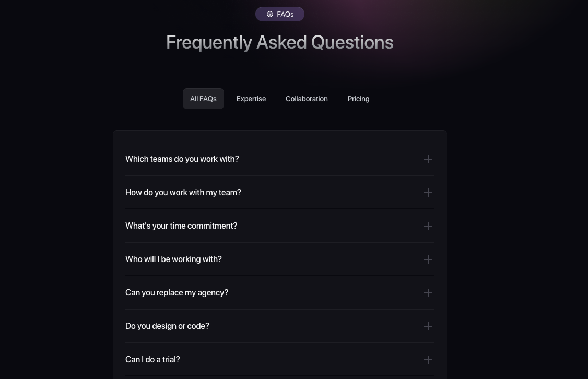
Task: Click the 'How do you work with my team?' question text
Action: (183, 193)
